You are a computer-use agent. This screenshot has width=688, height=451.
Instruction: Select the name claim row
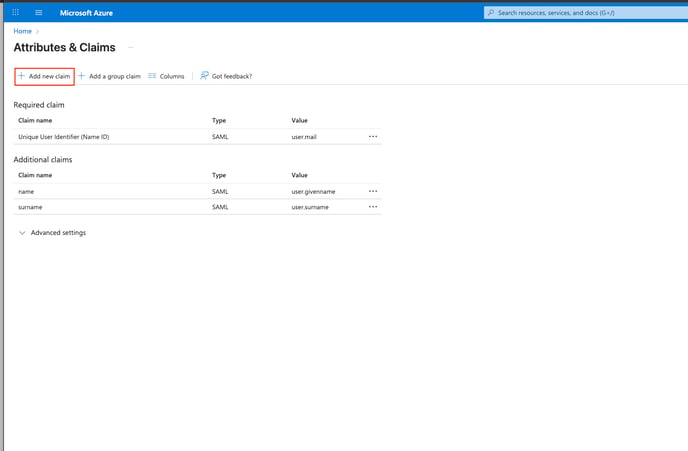27,191
